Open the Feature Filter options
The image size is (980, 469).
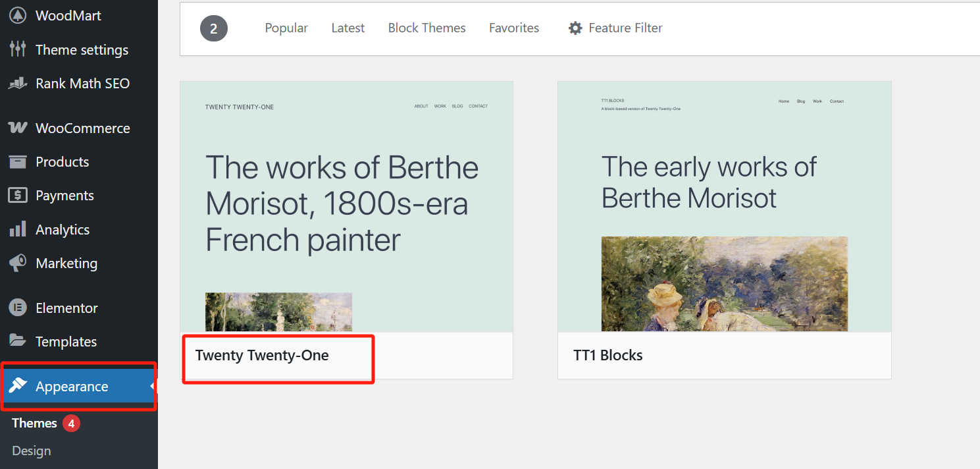pyautogui.click(x=615, y=28)
